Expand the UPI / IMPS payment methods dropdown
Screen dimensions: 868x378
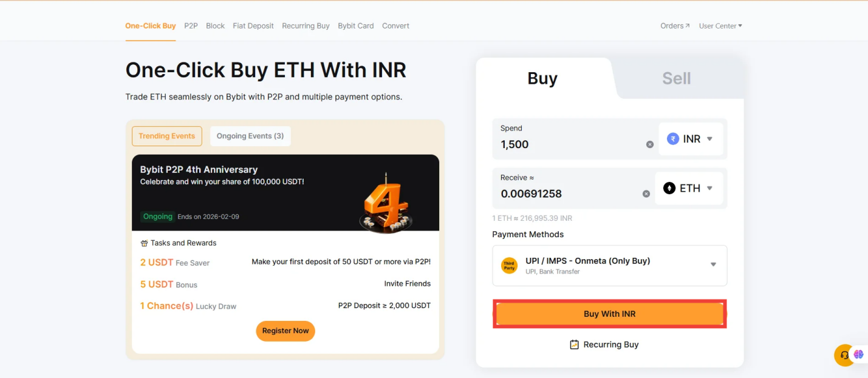click(713, 265)
